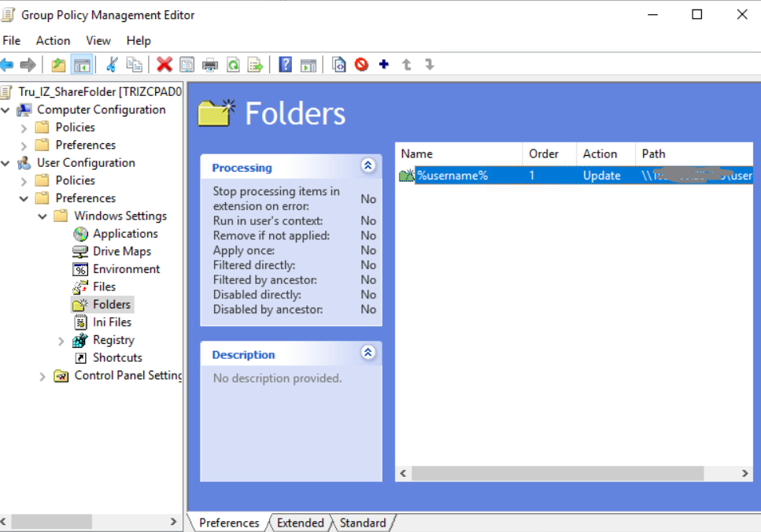This screenshot has height=532, width=761.
Task: Maximize the Group Policy Management Editor window
Action: [697, 15]
